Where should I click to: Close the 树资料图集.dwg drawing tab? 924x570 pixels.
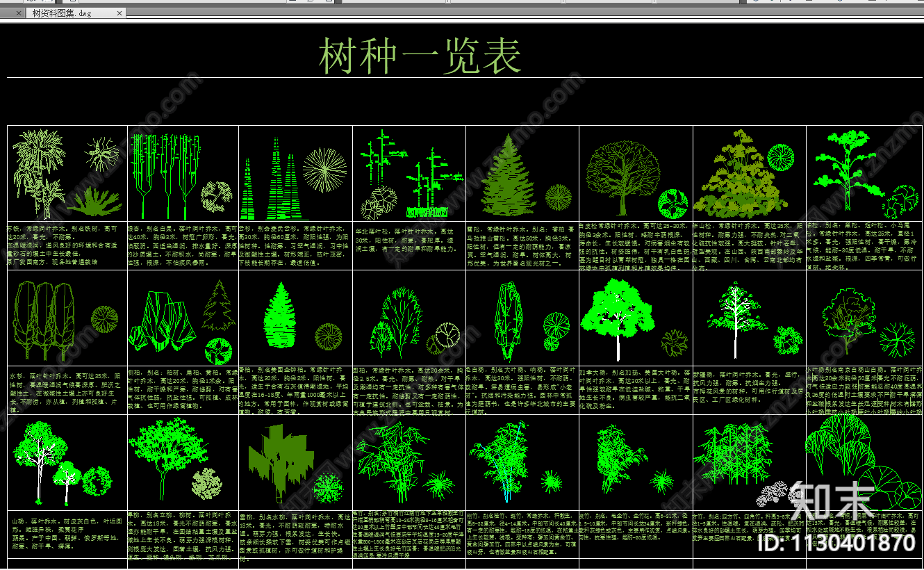coord(119,13)
